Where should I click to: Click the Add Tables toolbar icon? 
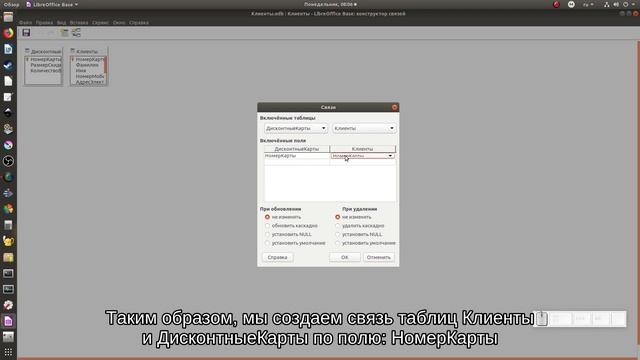pyautogui.click(x=64, y=33)
